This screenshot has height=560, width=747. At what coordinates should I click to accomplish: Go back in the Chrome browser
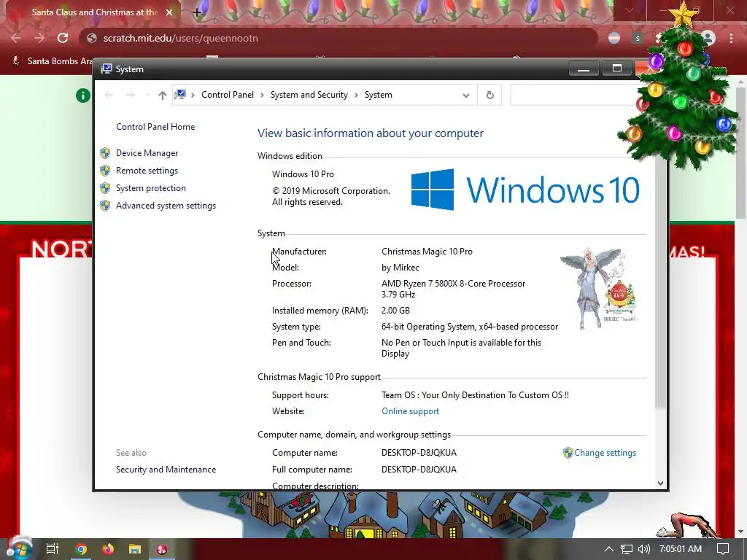16,38
